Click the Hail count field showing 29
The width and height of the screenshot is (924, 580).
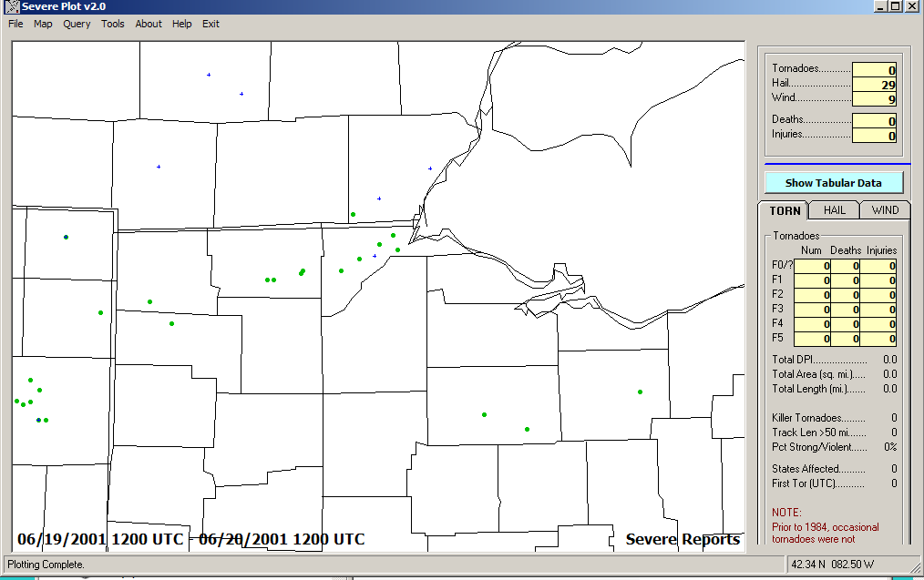(874, 85)
